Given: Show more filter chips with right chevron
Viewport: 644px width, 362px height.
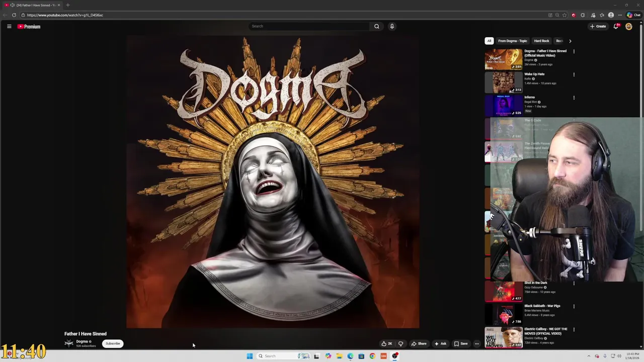Looking at the screenshot, I should click(x=570, y=41).
